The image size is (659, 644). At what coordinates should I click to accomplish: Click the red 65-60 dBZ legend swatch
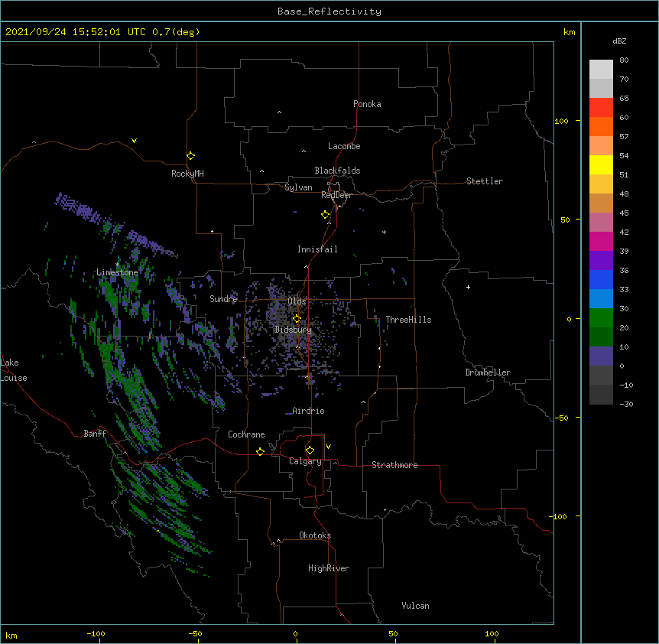coord(601,108)
